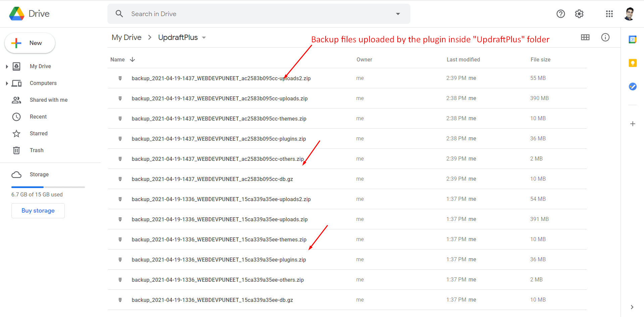
Task: Click the 54 MB file size cell
Action: coord(538,199)
